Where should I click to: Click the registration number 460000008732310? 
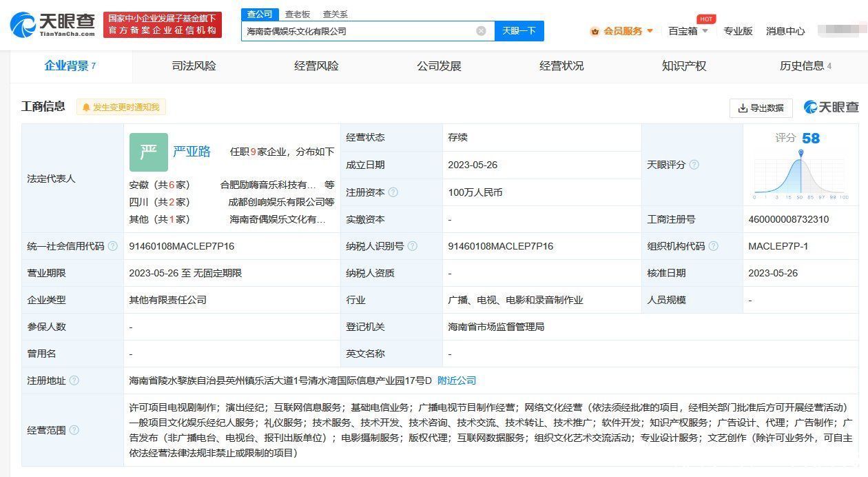[789, 219]
